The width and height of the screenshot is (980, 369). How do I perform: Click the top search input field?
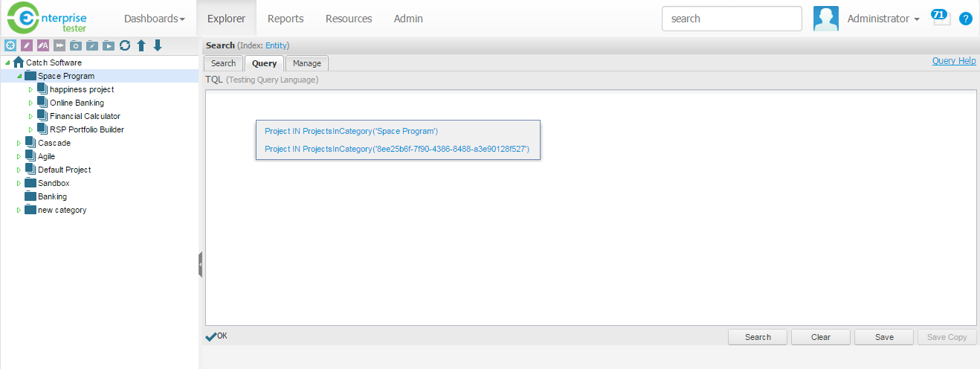point(731,19)
